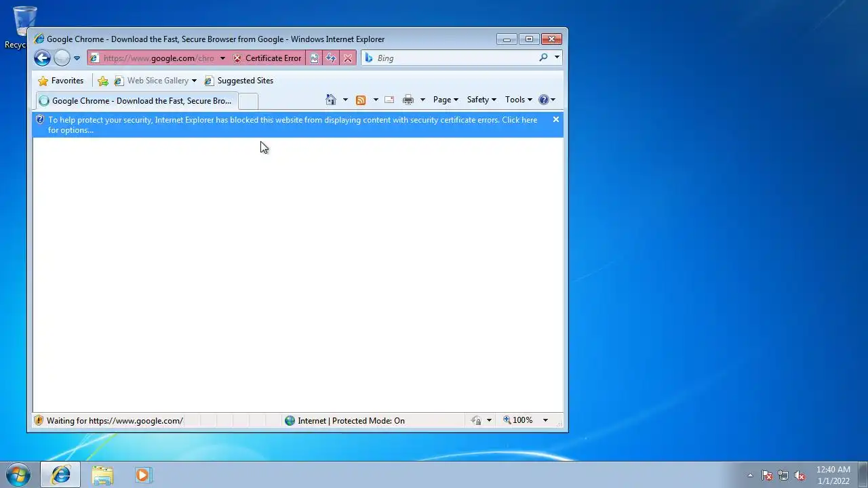Stop loading with the red X icon
This screenshot has width=868, height=488.
348,58
